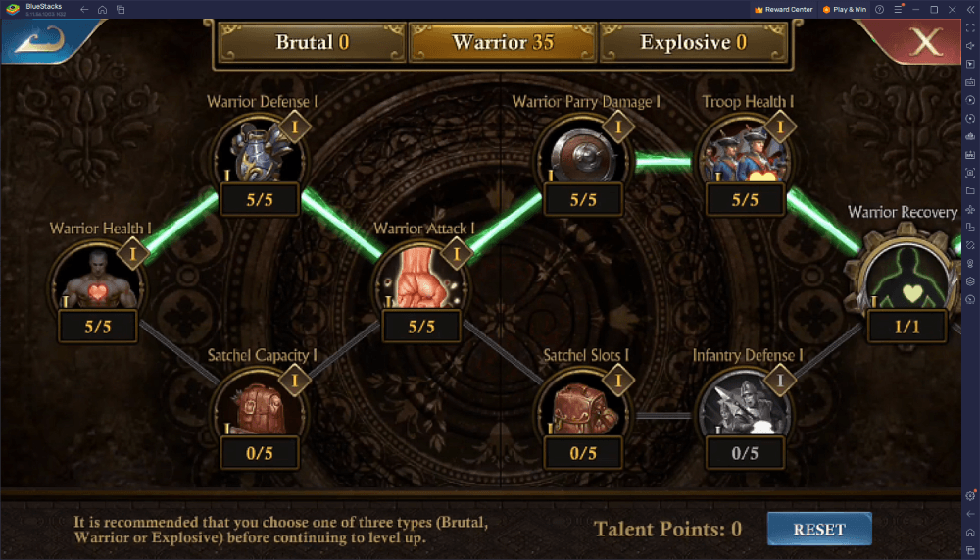Open the BlueStacks hamburger menu
Screen dimensions: 980x560
pyautogui.click(x=898, y=10)
